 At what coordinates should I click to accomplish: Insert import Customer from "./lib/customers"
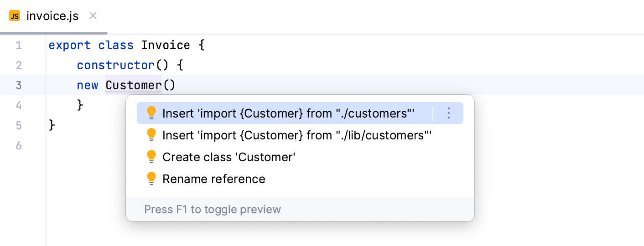[297, 135]
